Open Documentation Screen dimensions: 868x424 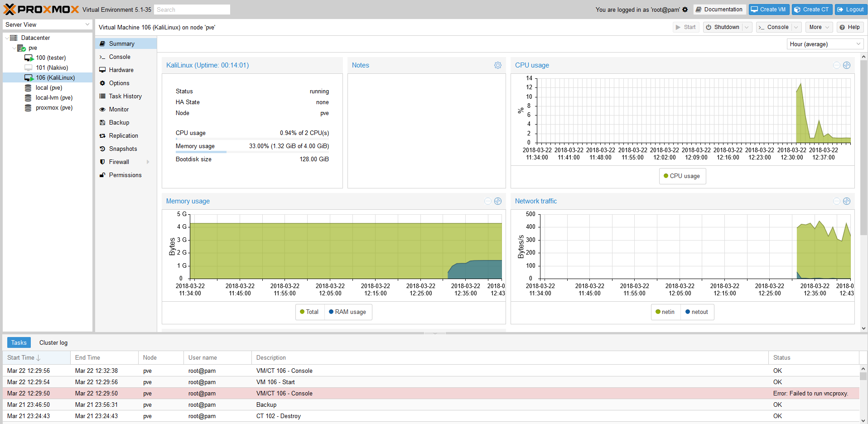point(719,10)
